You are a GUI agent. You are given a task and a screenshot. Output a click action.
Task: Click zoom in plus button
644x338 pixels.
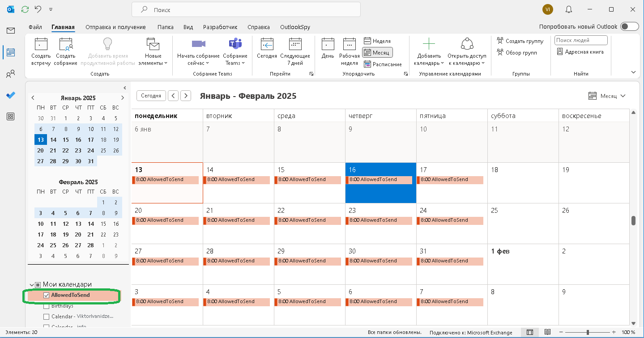tap(615, 332)
